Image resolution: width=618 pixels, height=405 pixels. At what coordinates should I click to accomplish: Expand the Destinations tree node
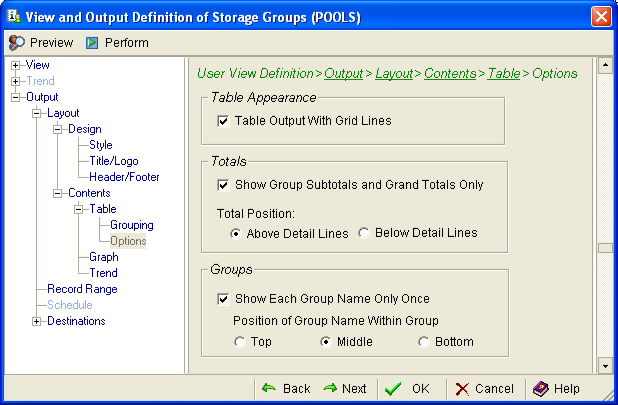coord(36,321)
